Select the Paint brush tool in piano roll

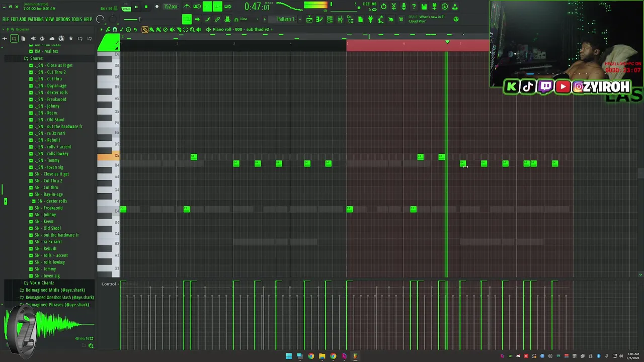click(151, 29)
